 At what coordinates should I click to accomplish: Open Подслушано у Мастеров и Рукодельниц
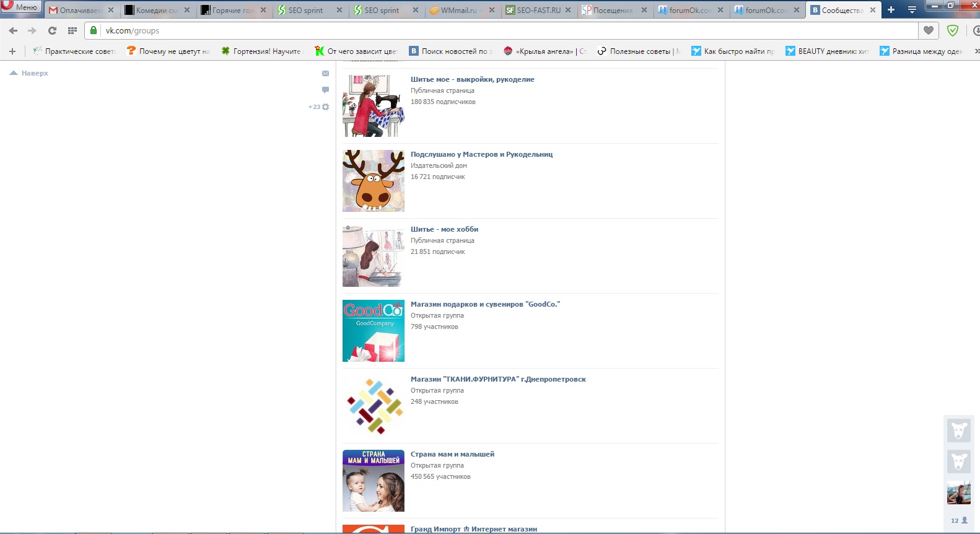pos(481,154)
